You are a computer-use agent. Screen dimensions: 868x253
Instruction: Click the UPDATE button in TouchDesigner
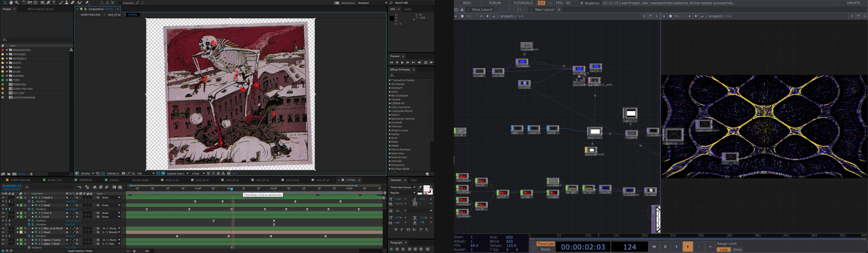[854, 3]
